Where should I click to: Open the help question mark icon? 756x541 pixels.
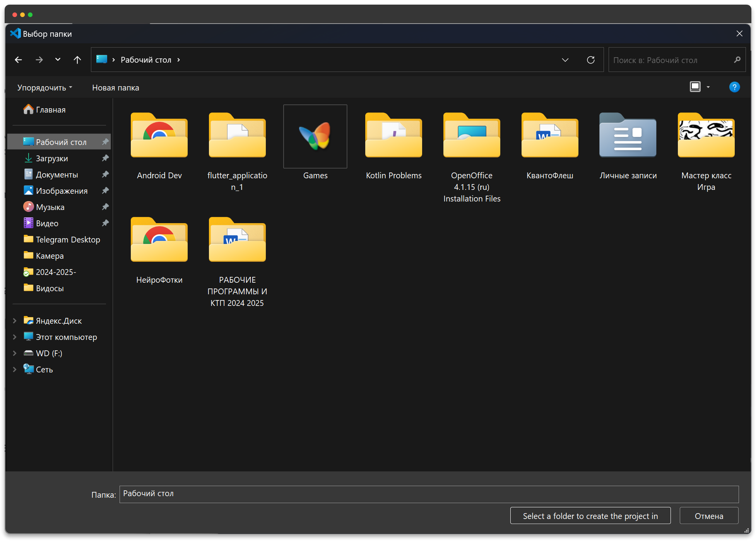click(734, 87)
